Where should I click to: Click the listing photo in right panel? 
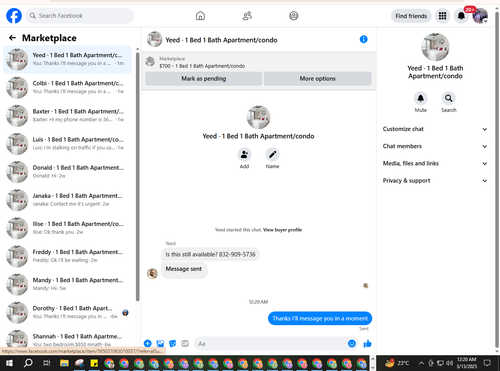[435, 47]
